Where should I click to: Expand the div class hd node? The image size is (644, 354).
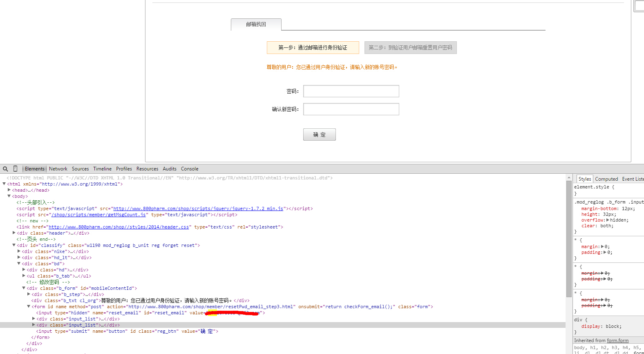coord(24,270)
